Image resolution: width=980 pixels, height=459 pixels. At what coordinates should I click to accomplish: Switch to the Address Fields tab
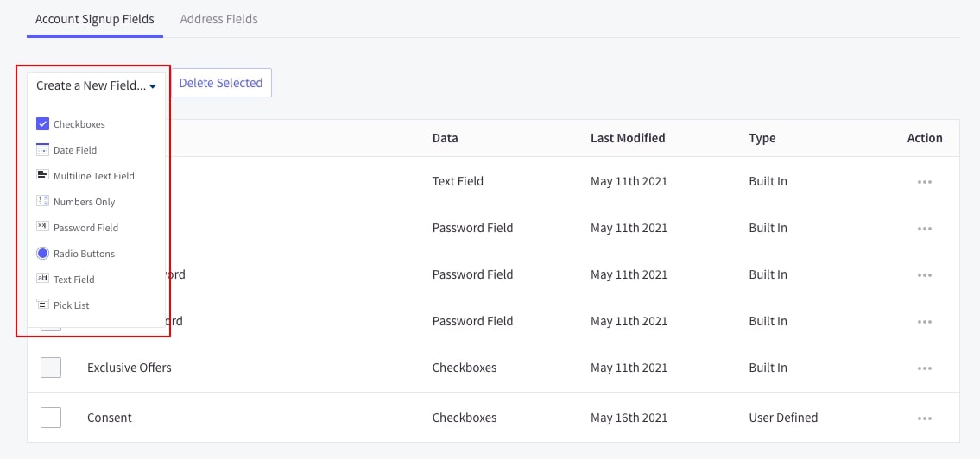click(218, 19)
